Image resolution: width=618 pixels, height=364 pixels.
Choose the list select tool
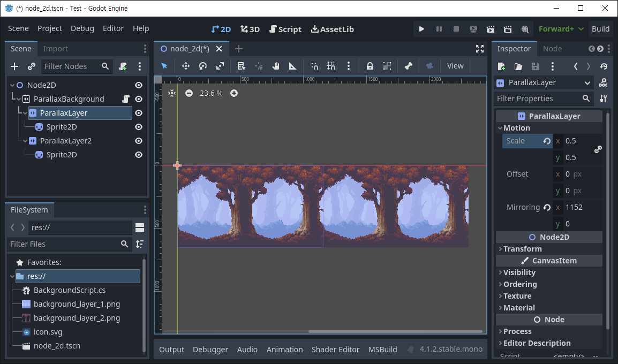(x=241, y=66)
